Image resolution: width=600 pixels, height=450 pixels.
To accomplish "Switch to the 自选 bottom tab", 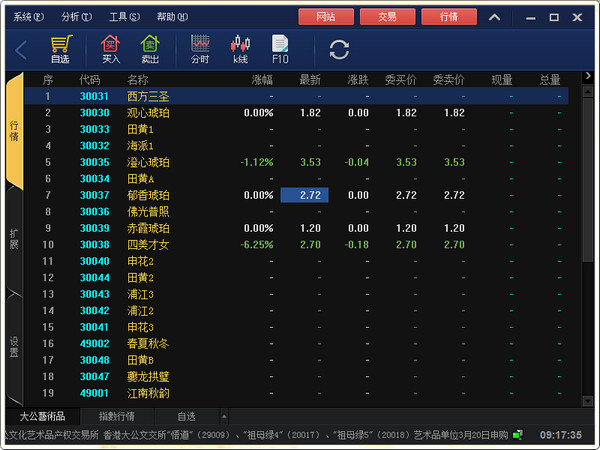I will click(x=187, y=416).
